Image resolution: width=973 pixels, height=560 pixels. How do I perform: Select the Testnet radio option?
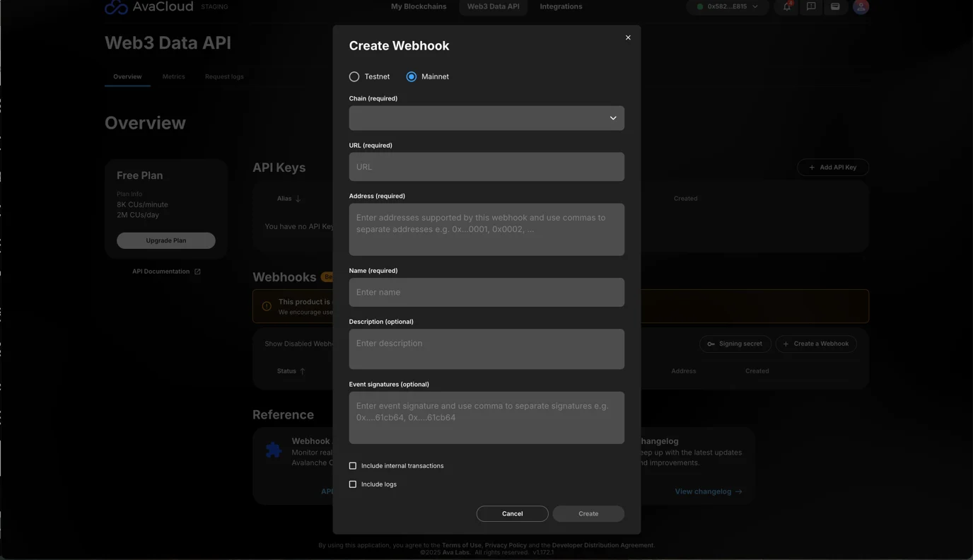click(x=354, y=76)
